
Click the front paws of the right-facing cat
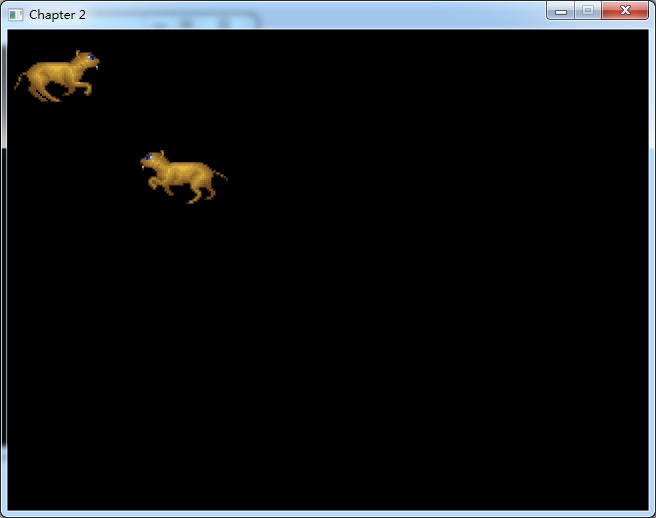pyautogui.click(x=88, y=90)
